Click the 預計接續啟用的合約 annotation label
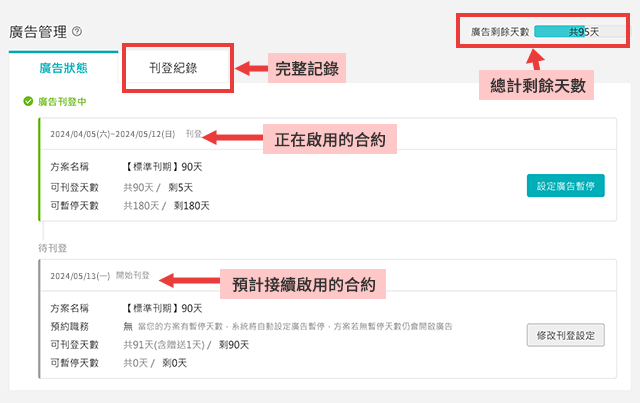Screen dimensions: 640x403 (x=303, y=284)
